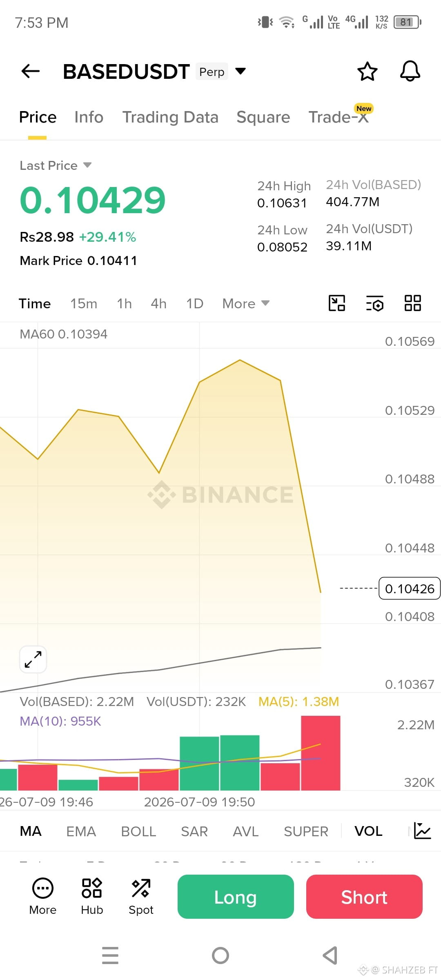Select the 15m timeframe
Image resolution: width=441 pixels, height=980 pixels.
point(84,303)
